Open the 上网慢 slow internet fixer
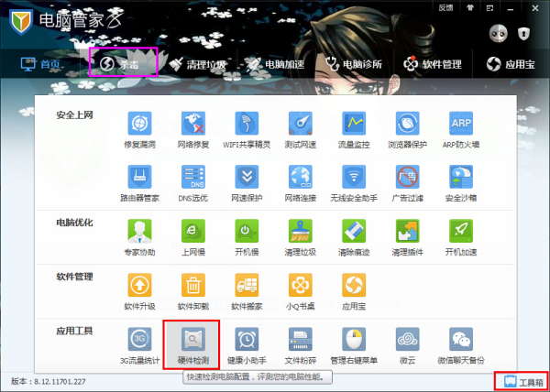Image resolution: width=550 pixels, height=392 pixels. (193, 237)
